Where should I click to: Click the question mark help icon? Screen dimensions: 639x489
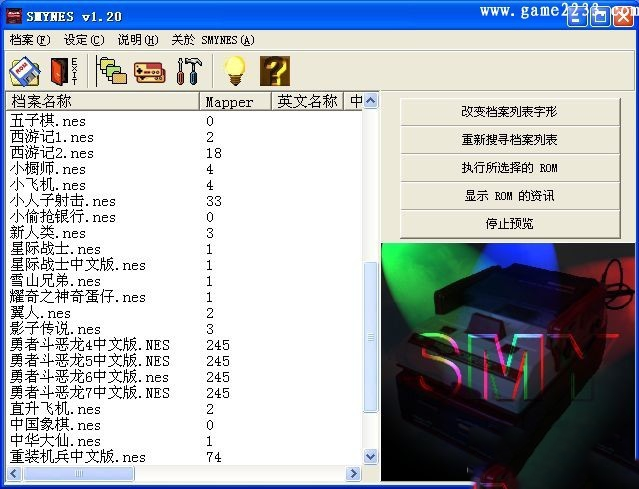point(275,71)
